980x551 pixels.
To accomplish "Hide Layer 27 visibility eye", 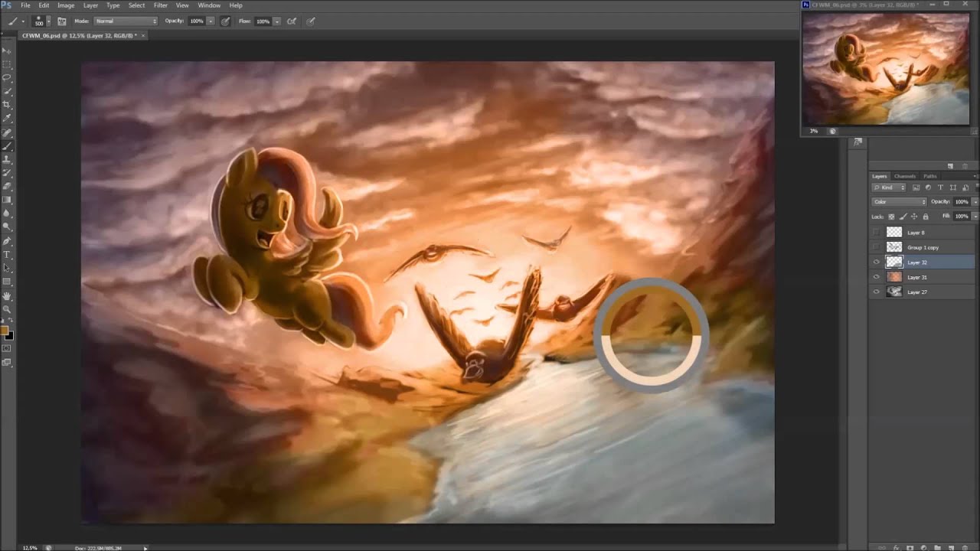I will pyautogui.click(x=877, y=292).
